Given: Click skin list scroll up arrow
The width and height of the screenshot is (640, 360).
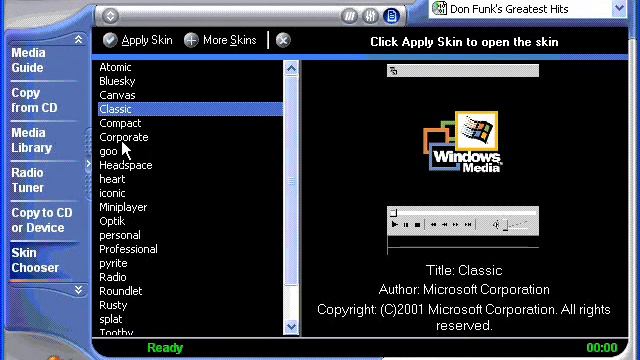Looking at the screenshot, I should point(291,68).
